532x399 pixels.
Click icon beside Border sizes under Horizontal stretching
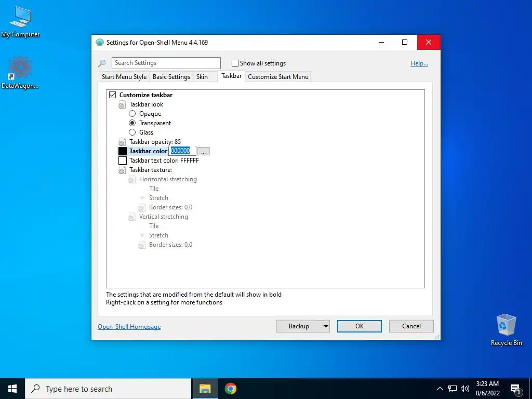(141, 207)
